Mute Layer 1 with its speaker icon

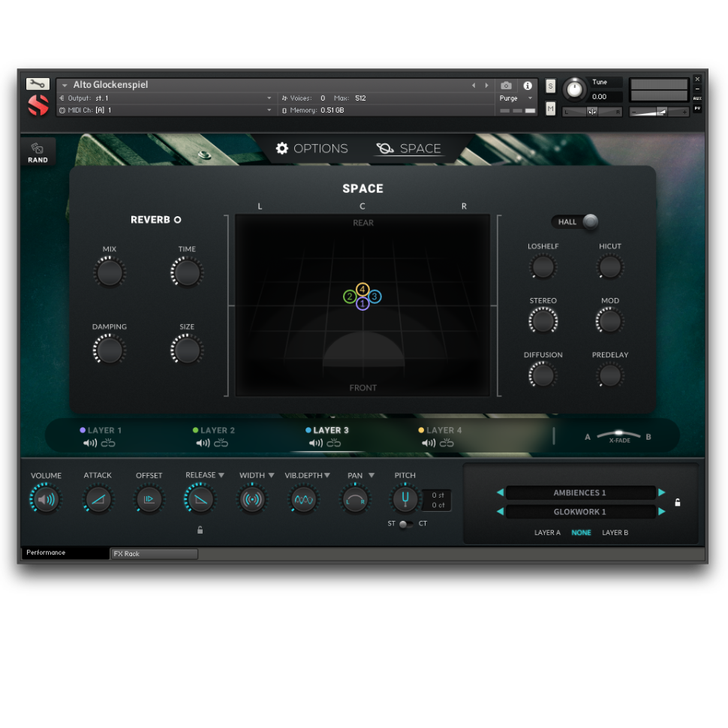point(90,444)
